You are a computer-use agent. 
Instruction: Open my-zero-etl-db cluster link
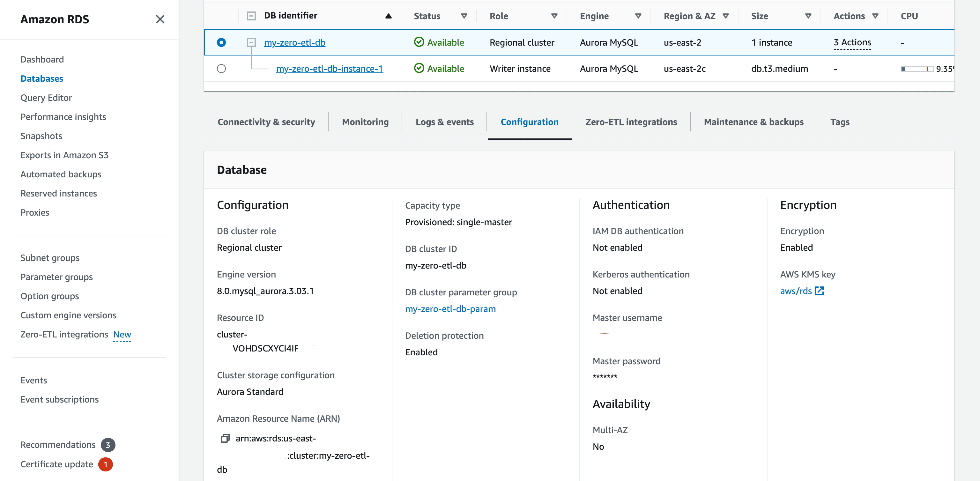coord(294,42)
